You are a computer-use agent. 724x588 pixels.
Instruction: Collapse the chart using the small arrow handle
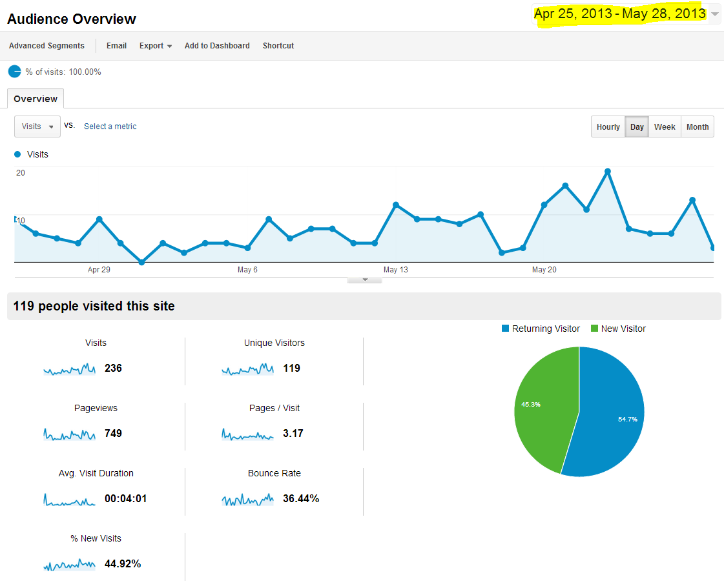point(364,280)
